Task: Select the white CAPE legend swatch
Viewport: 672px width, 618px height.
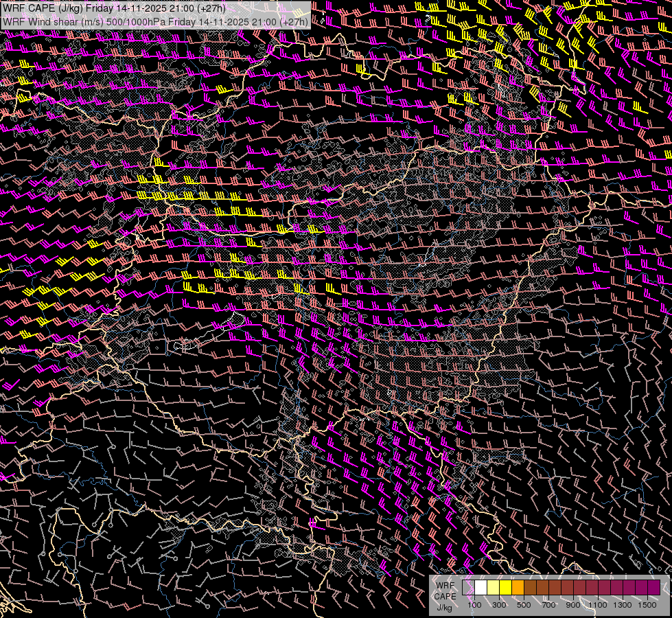Action: click(x=481, y=588)
